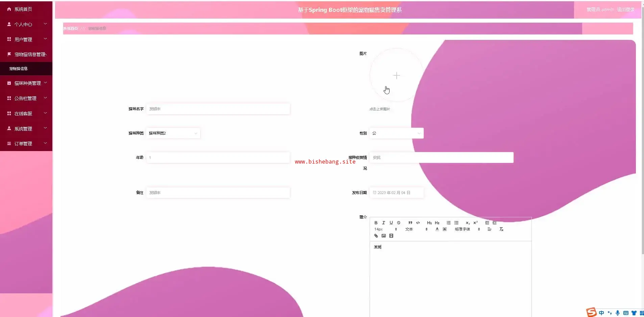The width and height of the screenshot is (644, 317).
Task: Select the 宠物猫信息 submenu item
Action: tap(26, 69)
